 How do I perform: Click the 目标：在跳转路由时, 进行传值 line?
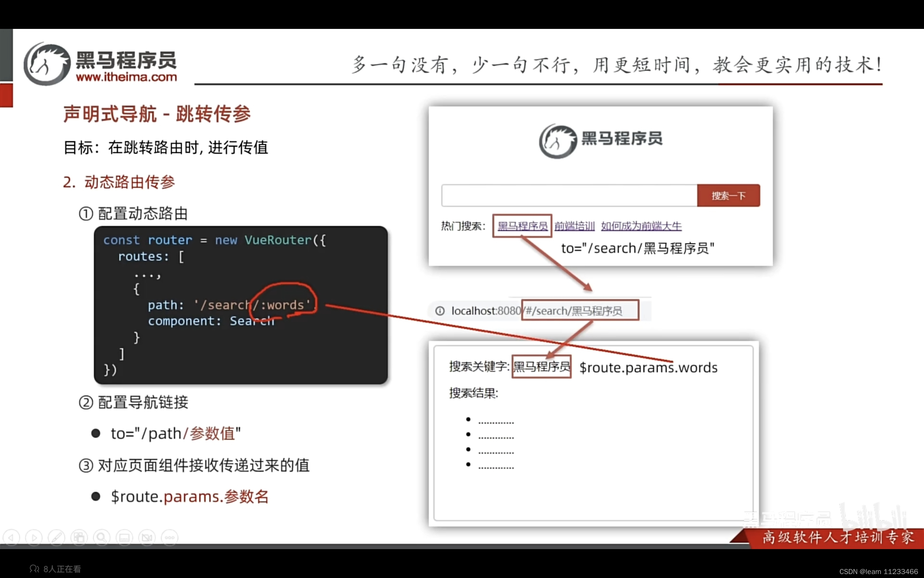pyautogui.click(x=166, y=147)
